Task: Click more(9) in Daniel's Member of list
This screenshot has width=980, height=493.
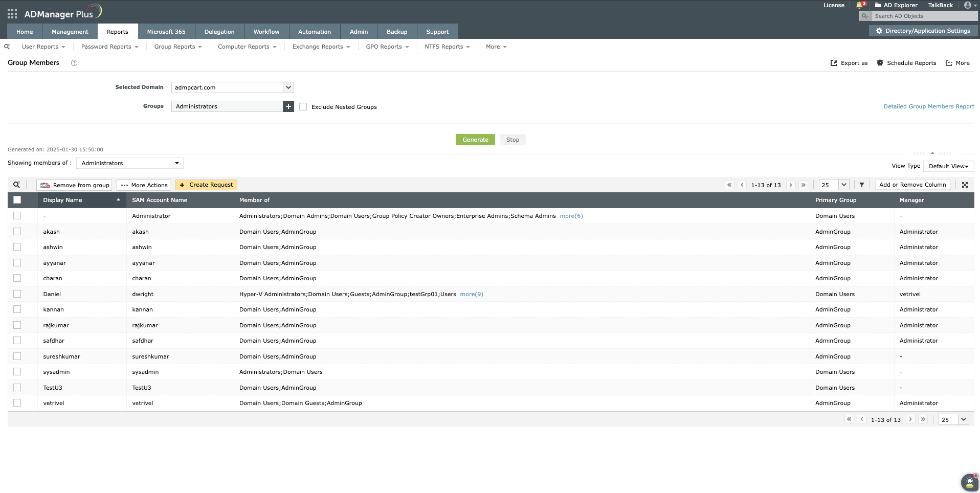Action: coord(471,294)
